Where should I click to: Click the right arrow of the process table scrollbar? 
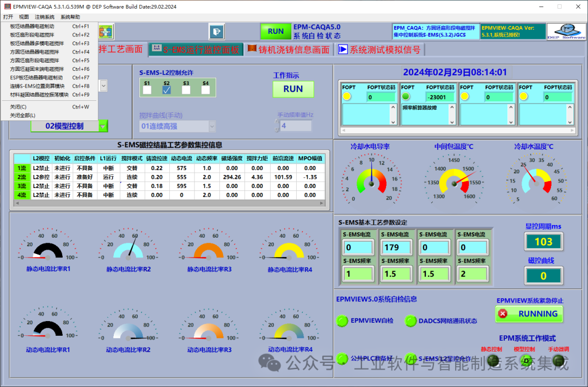(321, 203)
